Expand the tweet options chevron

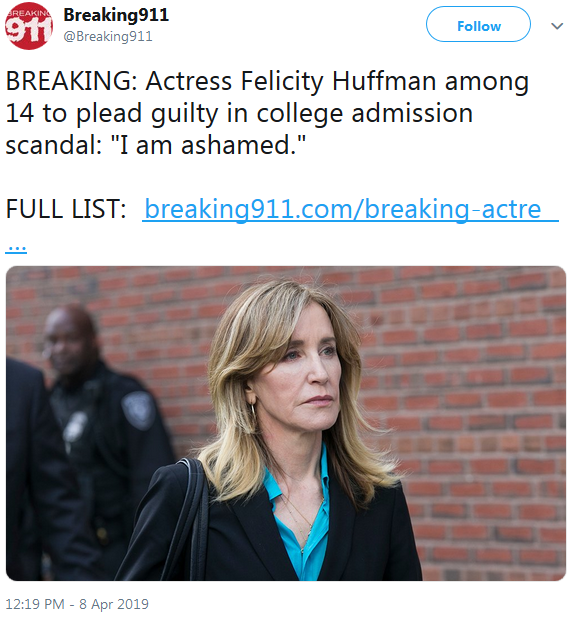[x=557, y=26]
